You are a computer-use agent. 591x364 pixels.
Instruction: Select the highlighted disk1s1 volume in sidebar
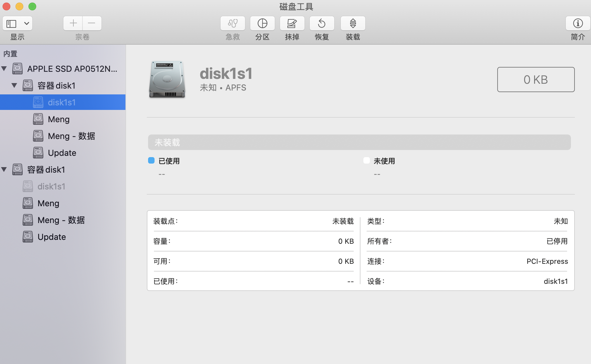(61, 102)
